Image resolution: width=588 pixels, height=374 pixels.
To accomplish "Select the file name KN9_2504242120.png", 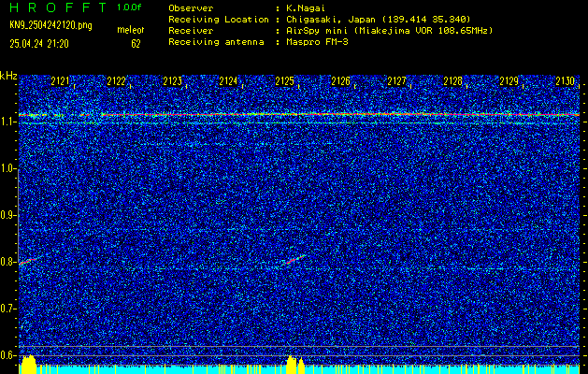I will click(50, 25).
